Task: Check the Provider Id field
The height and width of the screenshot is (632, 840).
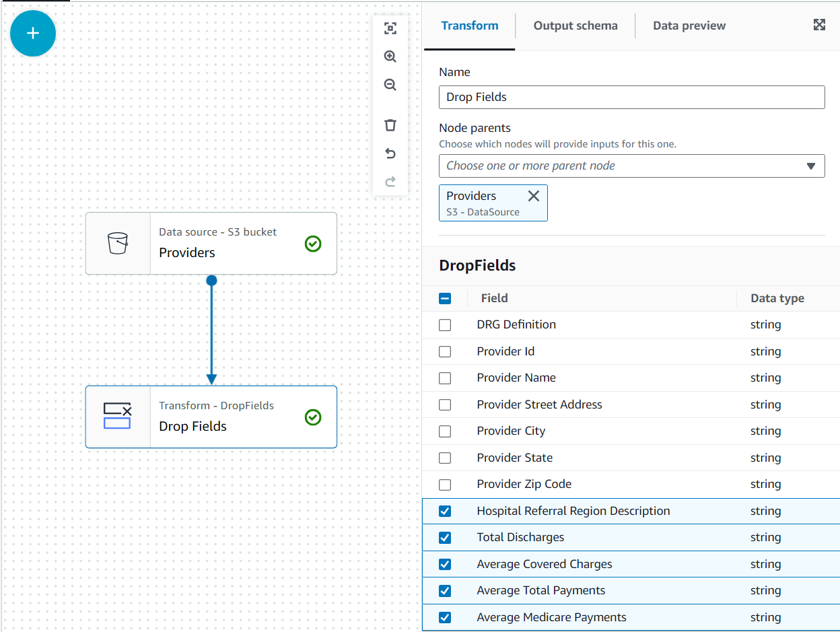Action: [445, 351]
